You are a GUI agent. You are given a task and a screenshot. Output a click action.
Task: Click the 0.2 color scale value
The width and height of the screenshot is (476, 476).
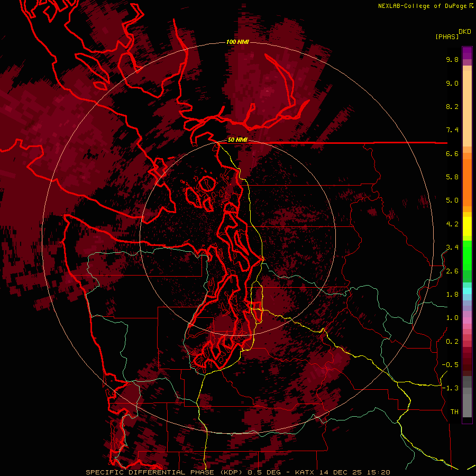(452, 342)
